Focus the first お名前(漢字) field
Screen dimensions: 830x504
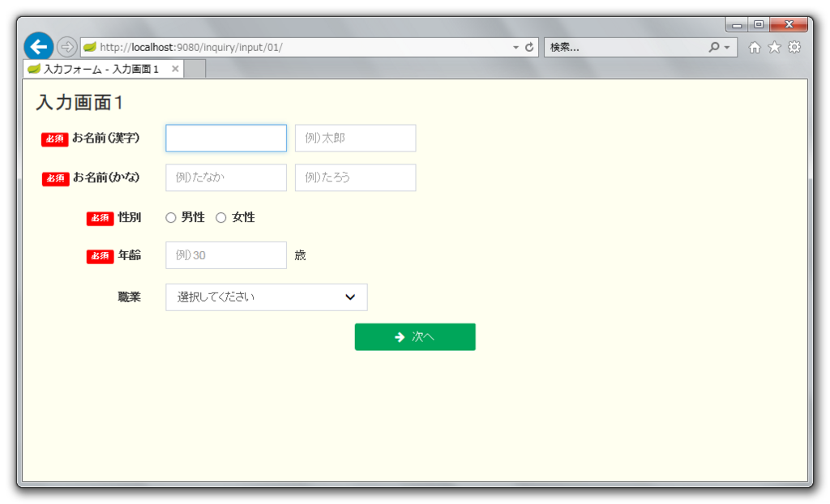pos(226,139)
